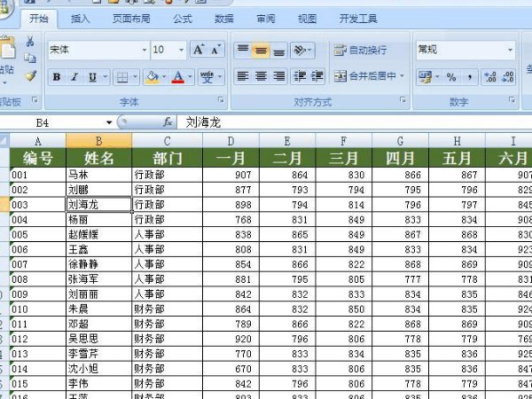
Task: Toggle Bold formatting
Action: click(57, 77)
